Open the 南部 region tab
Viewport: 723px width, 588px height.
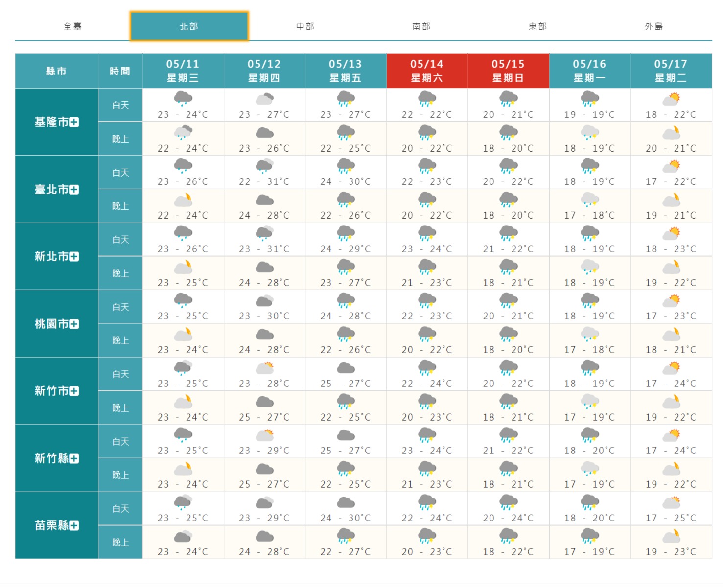tap(421, 26)
